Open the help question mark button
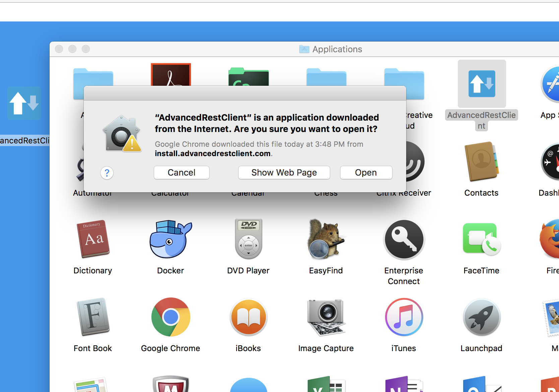Screen dimensions: 559x392 [x=107, y=173]
